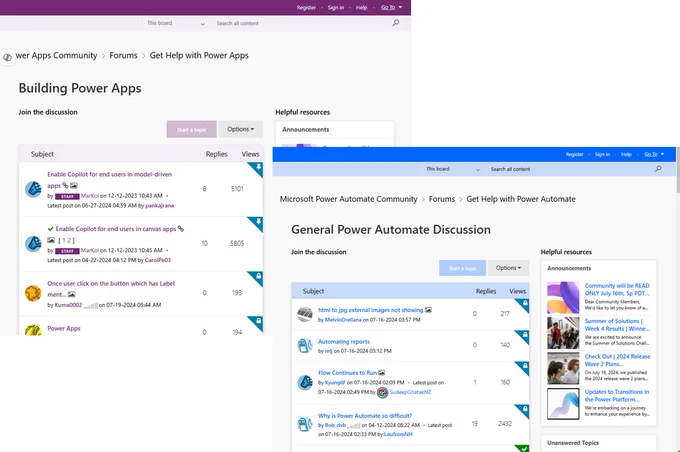The width and height of the screenshot is (680, 452).
Task: Go to 'Microsoft Power Automate Community' breadcrumb
Action: pyautogui.click(x=348, y=199)
